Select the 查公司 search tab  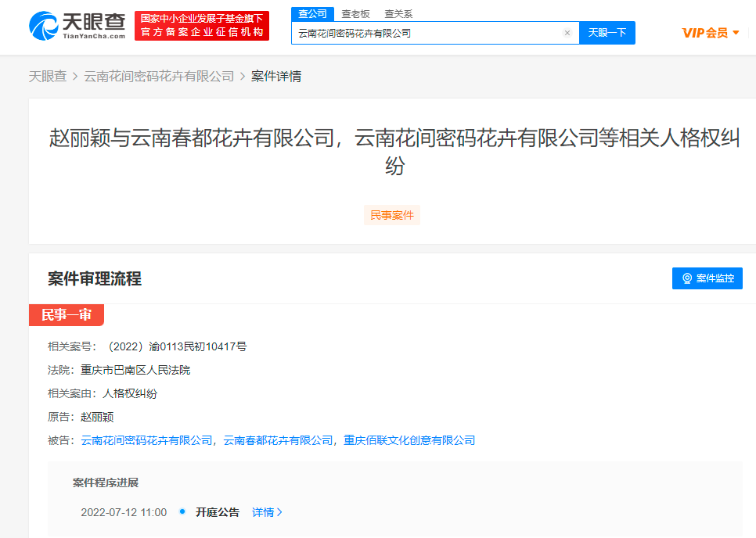coord(312,14)
